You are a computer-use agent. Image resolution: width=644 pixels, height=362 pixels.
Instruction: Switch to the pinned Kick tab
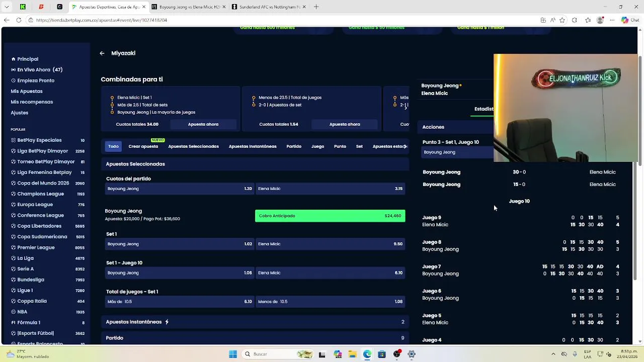[23, 7]
